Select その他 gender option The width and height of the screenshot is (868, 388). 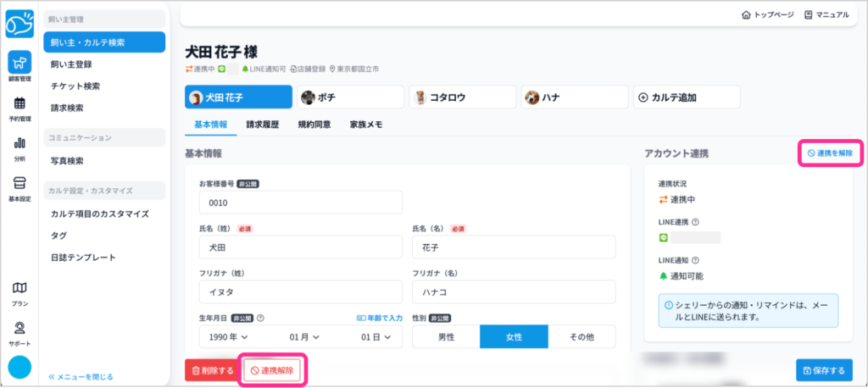click(581, 336)
